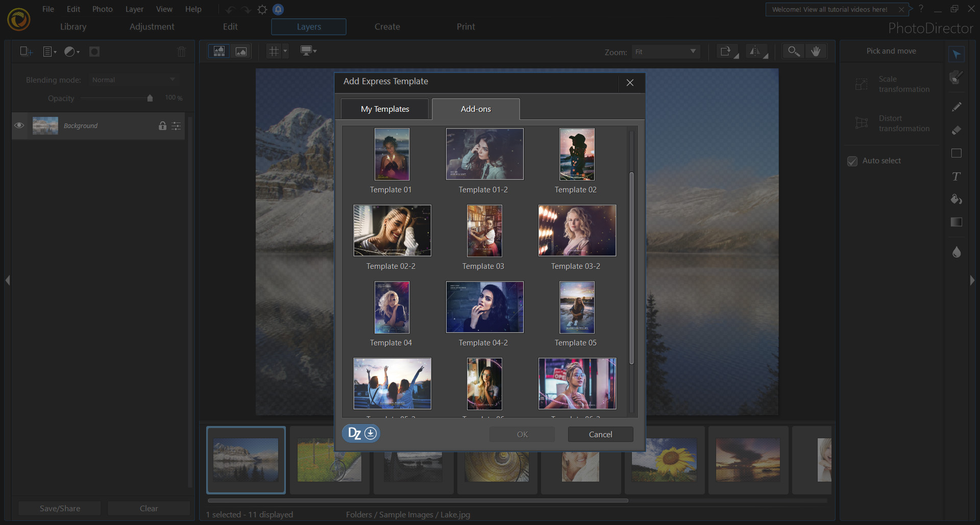Click the Cancel button in the template dialog
980x525 pixels.
click(600, 434)
